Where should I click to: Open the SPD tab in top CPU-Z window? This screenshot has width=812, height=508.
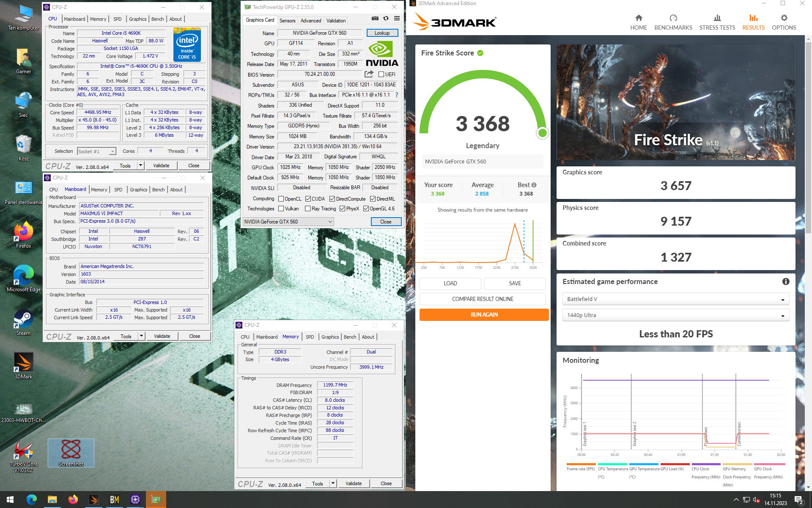point(117,19)
